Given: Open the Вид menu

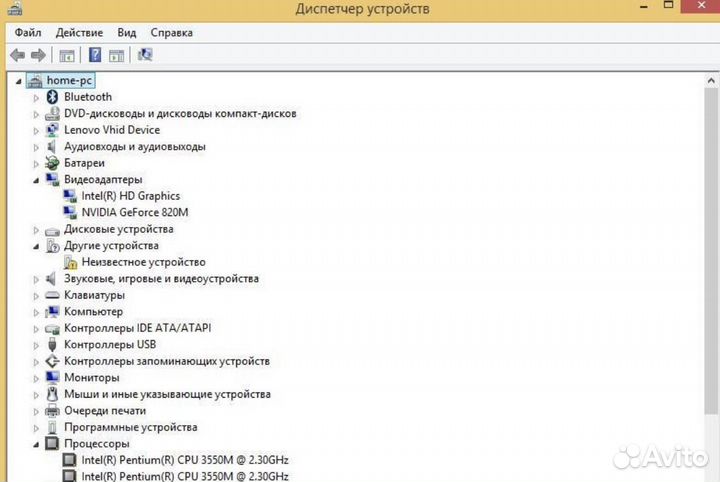Looking at the screenshot, I should coord(127,33).
